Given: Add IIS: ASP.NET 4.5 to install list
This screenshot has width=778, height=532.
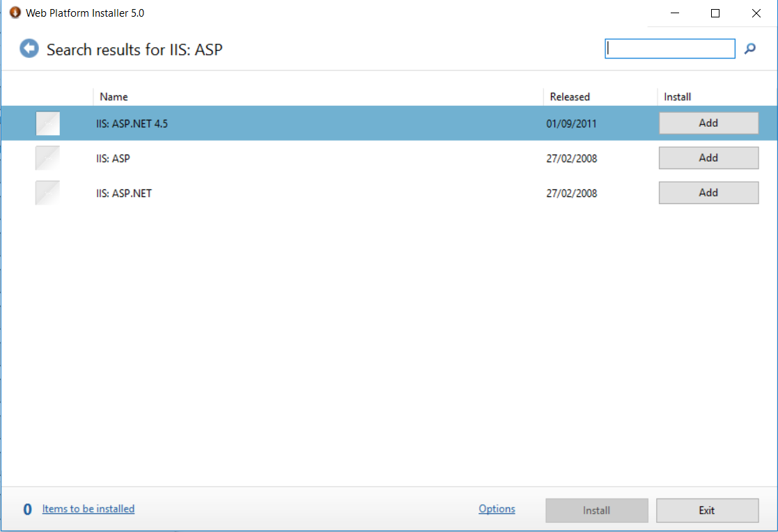Looking at the screenshot, I should (x=708, y=123).
